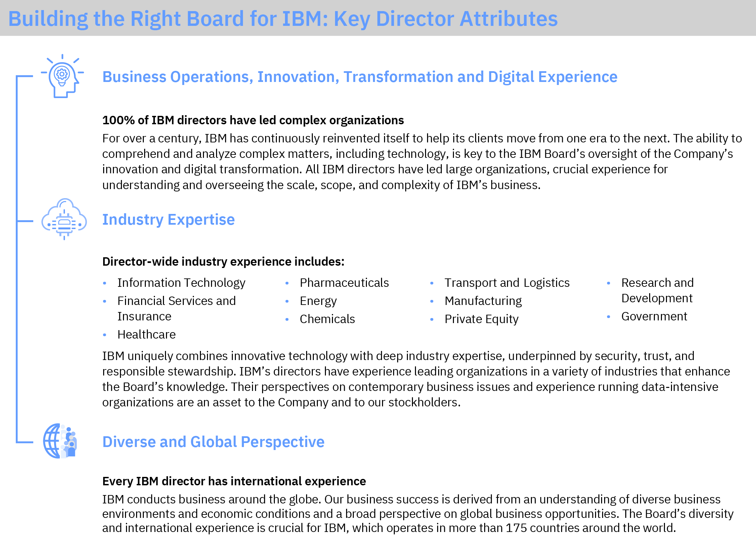Click the head with lightbulb gear icon
This screenshot has width=756, height=535.
coord(62,76)
